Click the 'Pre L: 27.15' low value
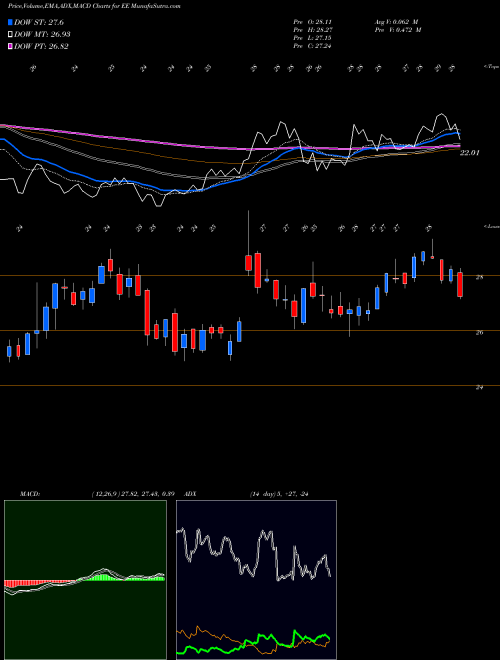This screenshot has height=660, width=500. tap(312, 38)
